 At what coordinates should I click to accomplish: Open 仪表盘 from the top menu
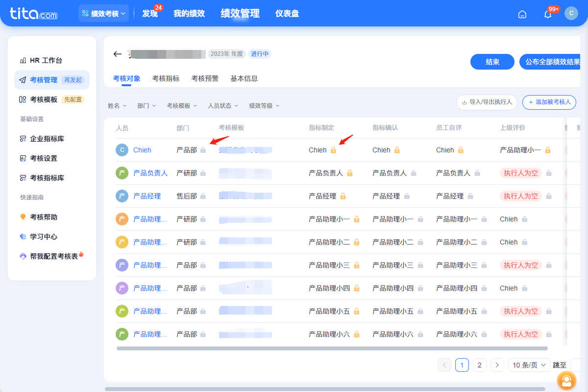click(287, 13)
